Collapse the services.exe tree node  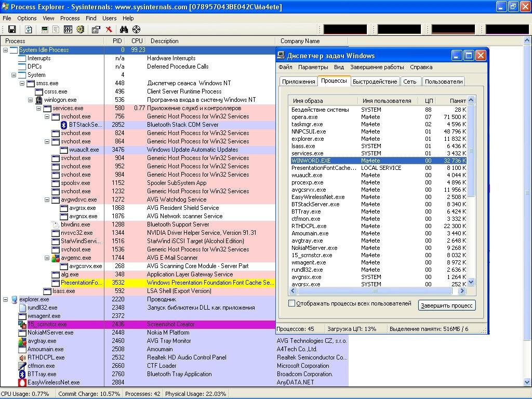pos(38,108)
